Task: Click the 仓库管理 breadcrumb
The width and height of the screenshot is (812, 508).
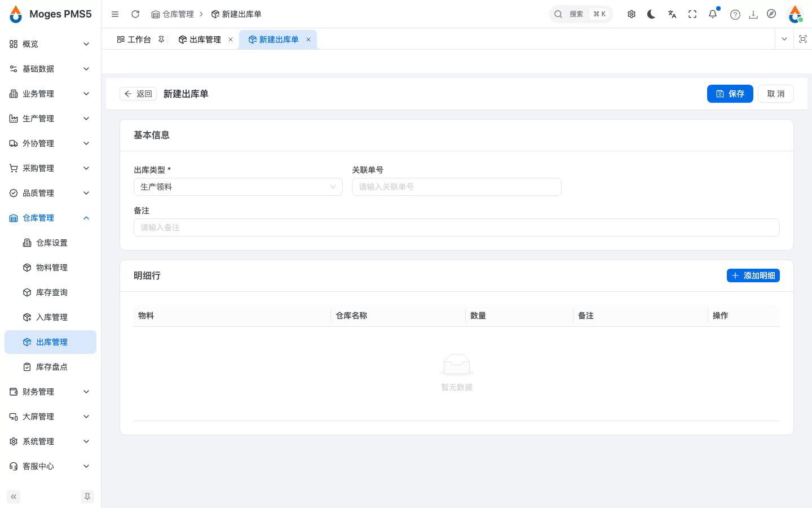Action: pos(173,14)
